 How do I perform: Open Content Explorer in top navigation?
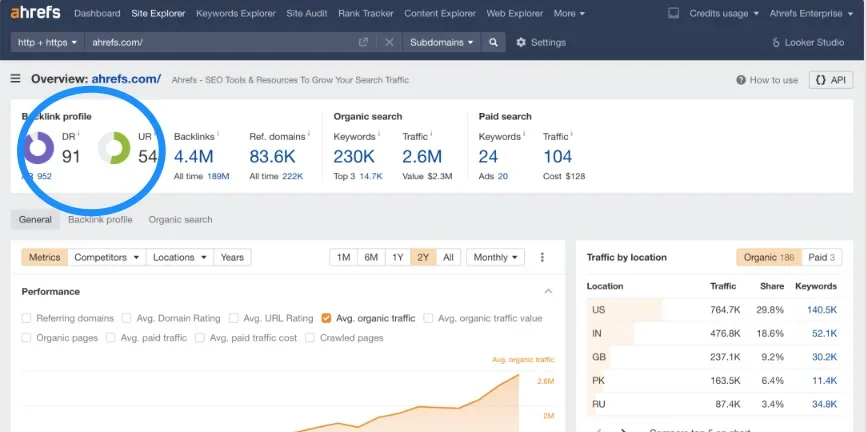[440, 13]
